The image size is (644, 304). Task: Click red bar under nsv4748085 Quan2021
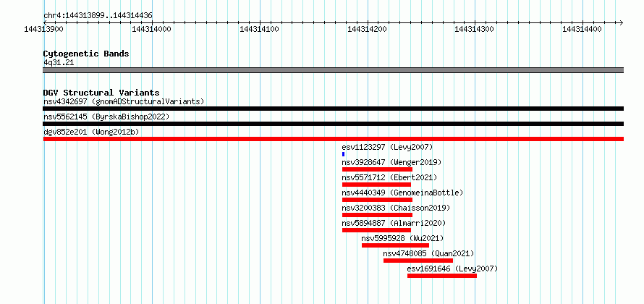[418, 261]
